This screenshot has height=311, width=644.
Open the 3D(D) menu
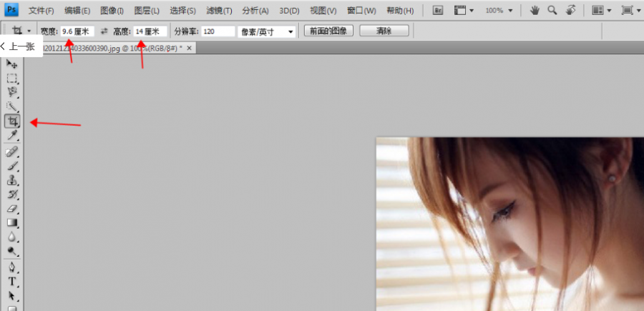coord(289,11)
